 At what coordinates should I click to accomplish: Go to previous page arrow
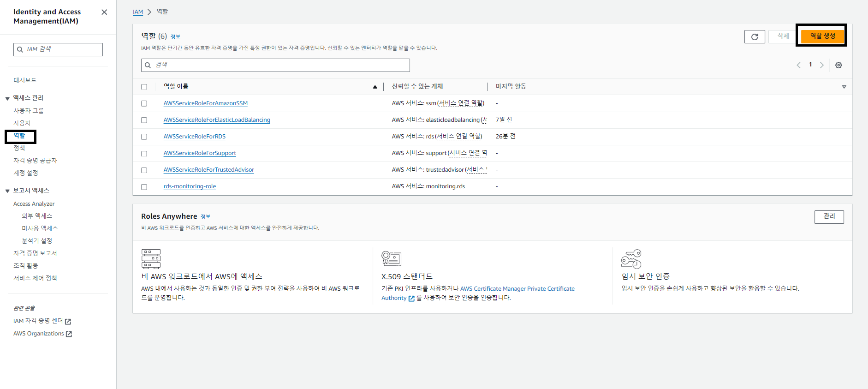coord(798,65)
